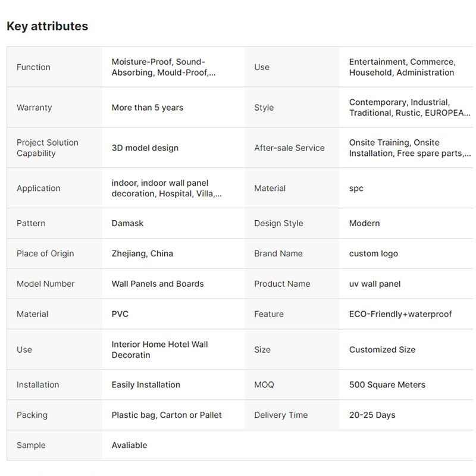The height and width of the screenshot is (476, 476).
Task: Select the Warranty value More than 5 years
Action: [148, 108]
